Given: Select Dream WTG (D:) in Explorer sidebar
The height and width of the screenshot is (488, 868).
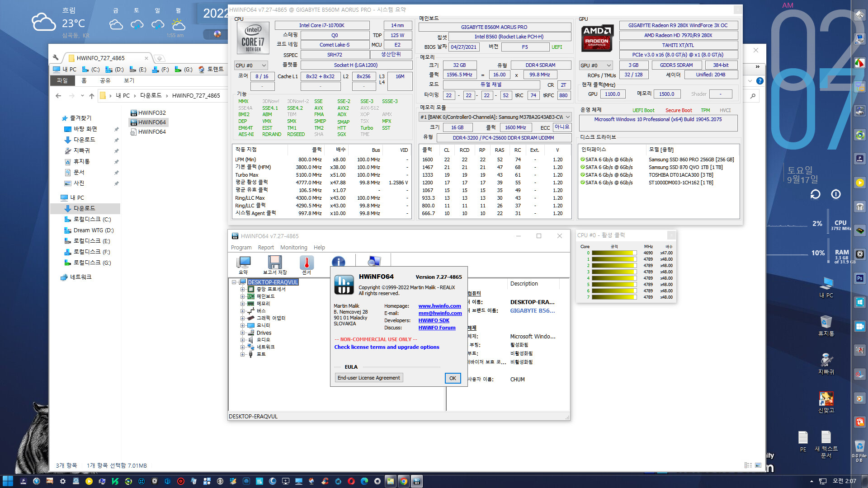Looking at the screenshot, I should click(89, 230).
